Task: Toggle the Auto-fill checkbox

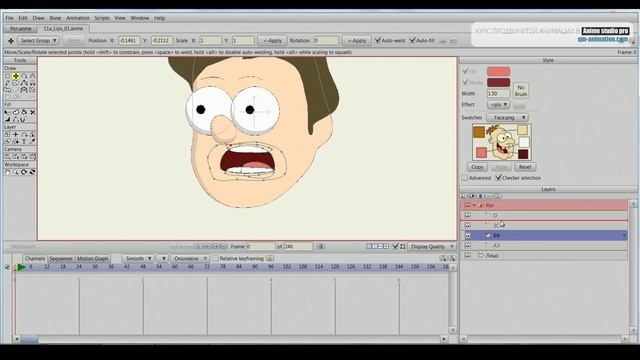Action: pos(412,40)
